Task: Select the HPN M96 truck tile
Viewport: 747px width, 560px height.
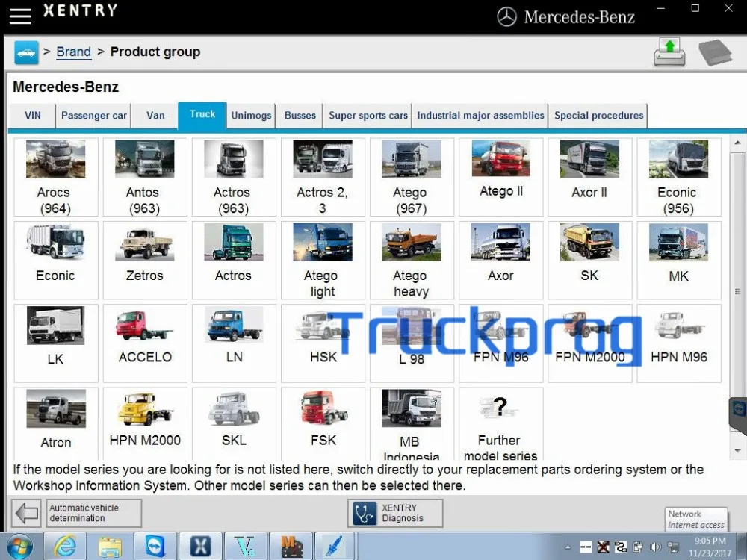Action: (x=679, y=343)
